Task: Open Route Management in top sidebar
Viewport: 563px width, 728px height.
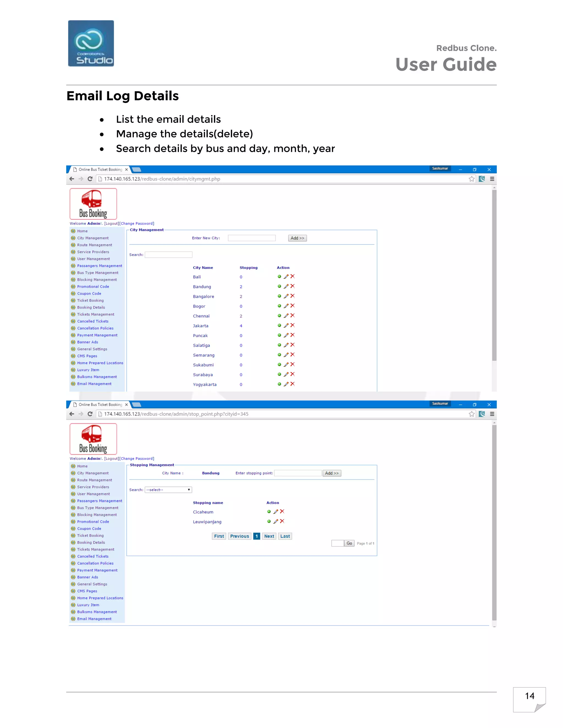Action: point(95,245)
